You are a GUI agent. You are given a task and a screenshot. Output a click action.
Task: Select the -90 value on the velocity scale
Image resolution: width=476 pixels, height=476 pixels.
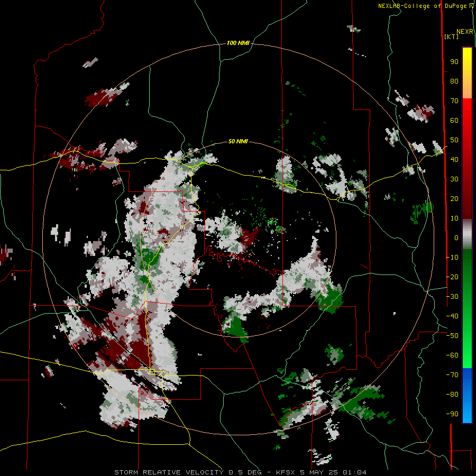[x=452, y=414]
